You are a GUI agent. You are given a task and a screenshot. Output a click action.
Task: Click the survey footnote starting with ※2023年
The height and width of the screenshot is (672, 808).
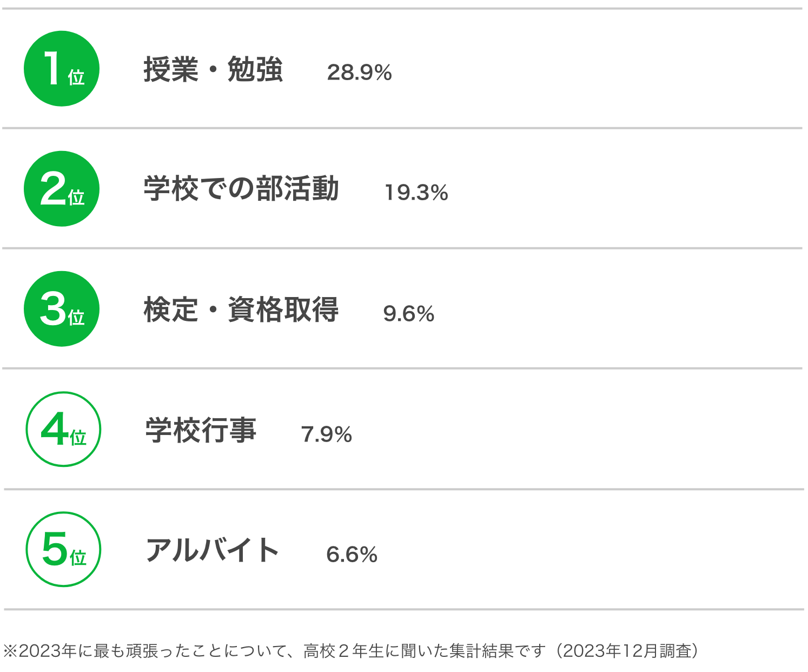point(351,650)
